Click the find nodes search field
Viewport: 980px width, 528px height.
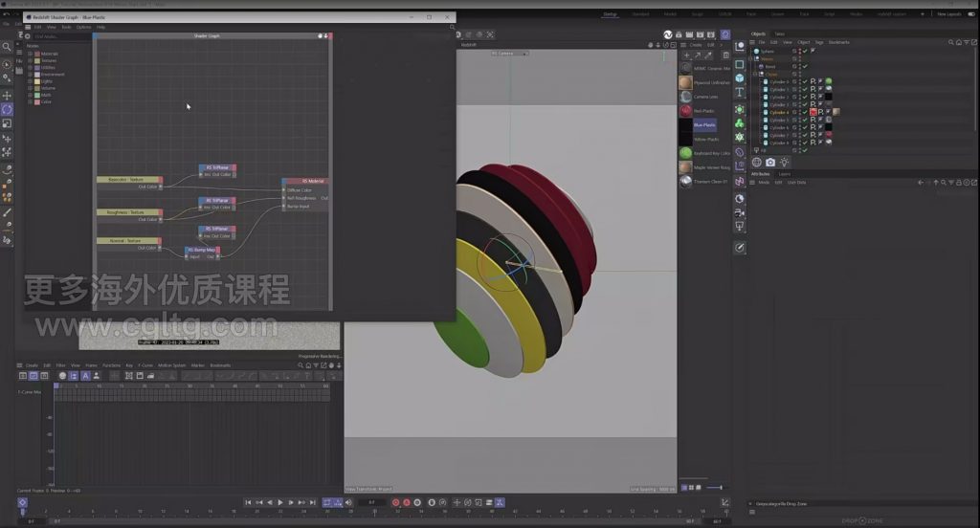click(x=61, y=37)
